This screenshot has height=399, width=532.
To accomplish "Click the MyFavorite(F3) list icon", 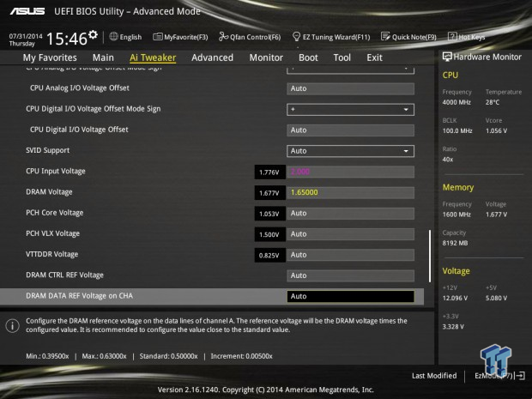I will click(x=157, y=37).
